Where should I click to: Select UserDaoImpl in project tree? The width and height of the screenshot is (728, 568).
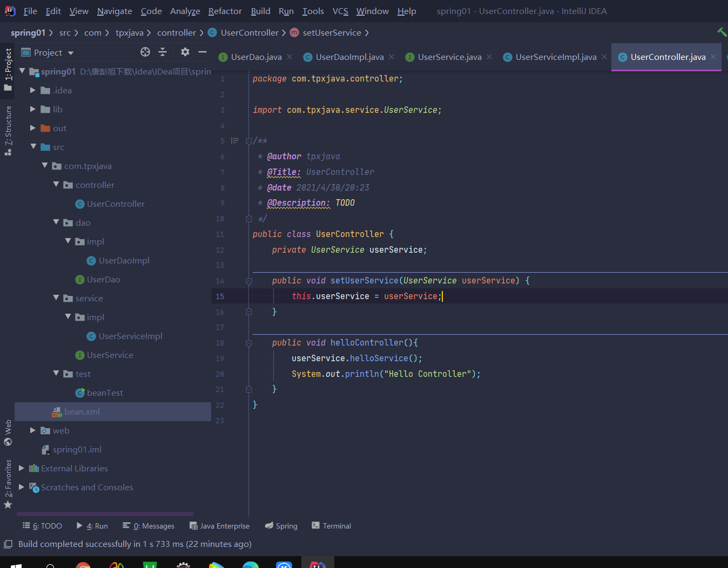[x=118, y=260]
